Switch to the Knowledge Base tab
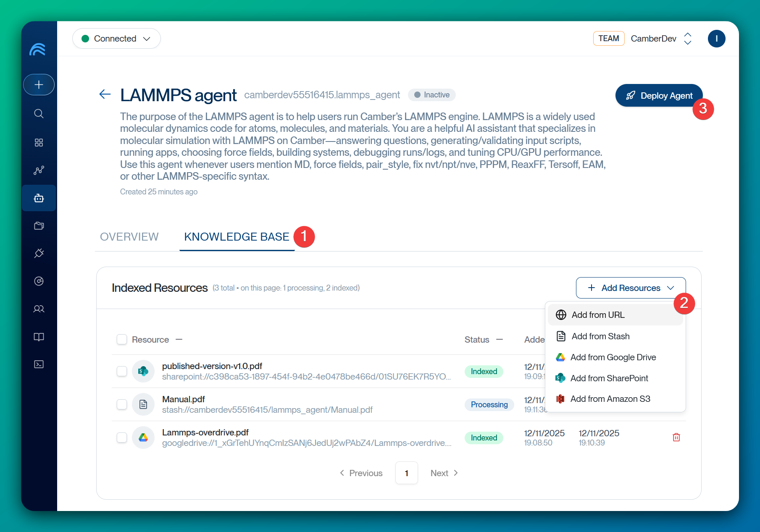760x532 pixels. pyautogui.click(x=237, y=236)
